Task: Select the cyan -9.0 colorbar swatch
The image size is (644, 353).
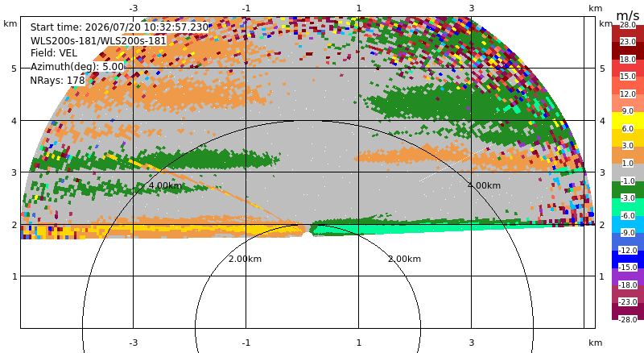Action: coord(628,224)
